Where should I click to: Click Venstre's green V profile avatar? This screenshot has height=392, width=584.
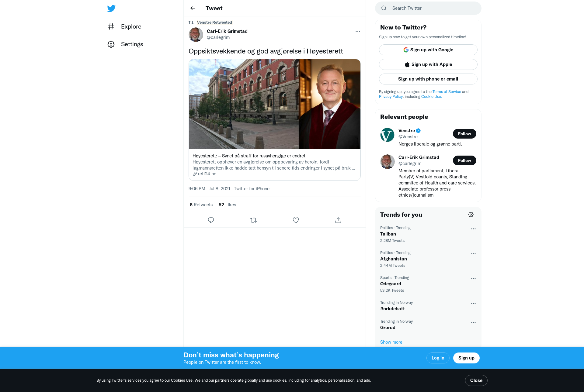pos(387,135)
